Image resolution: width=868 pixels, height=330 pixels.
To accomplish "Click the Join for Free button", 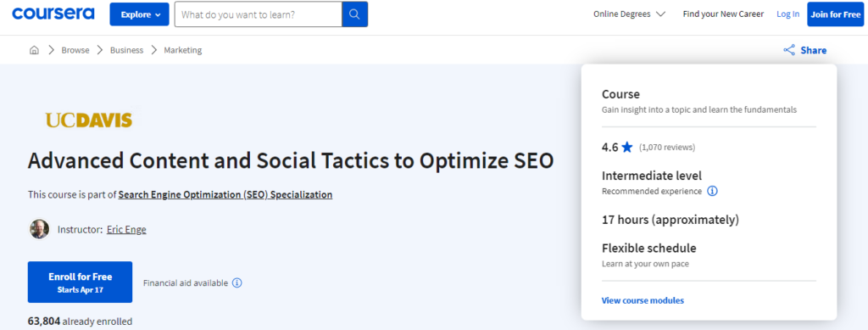I will point(835,14).
